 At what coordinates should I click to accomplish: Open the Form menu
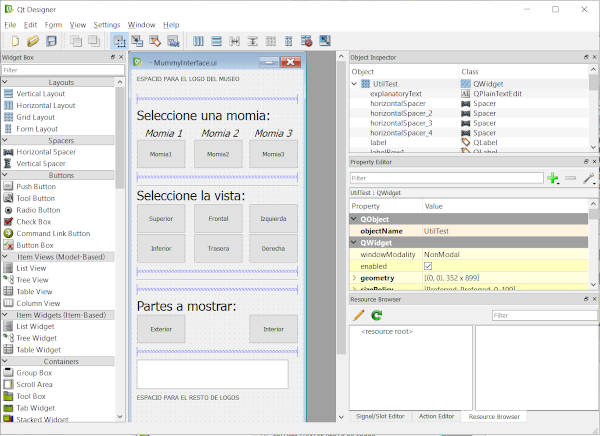(53, 24)
